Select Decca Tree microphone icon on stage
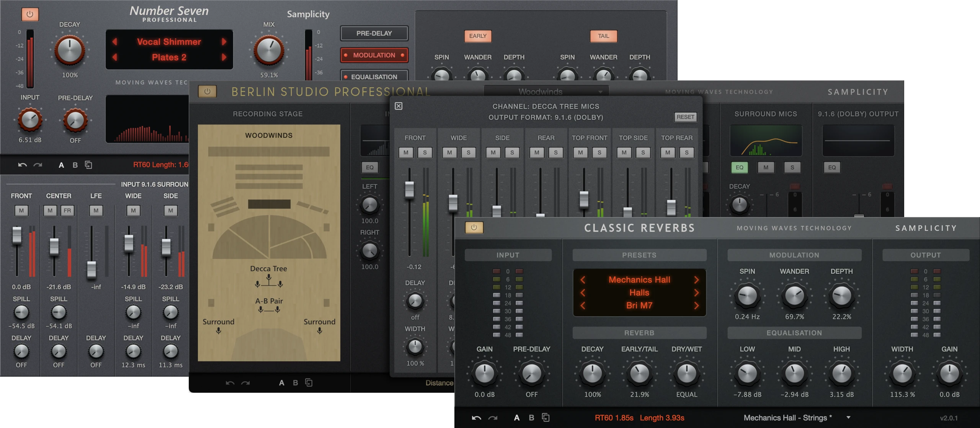The height and width of the screenshot is (428, 980). click(x=269, y=281)
